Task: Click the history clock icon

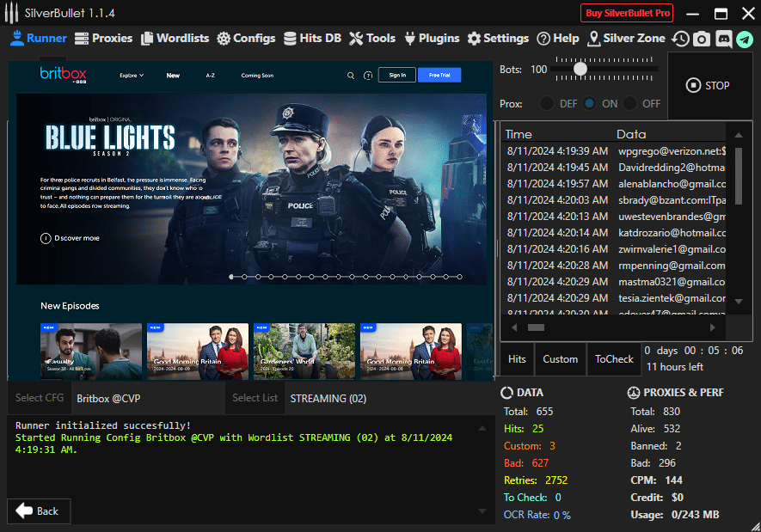Action: pyautogui.click(x=680, y=39)
